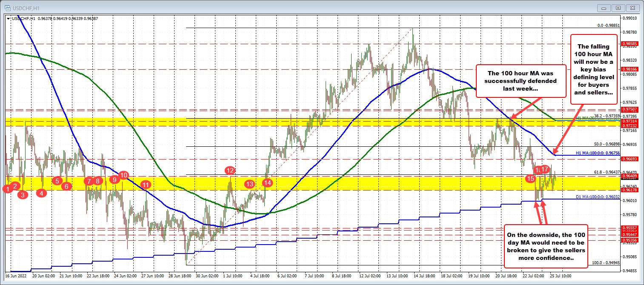This screenshot has width=644, height=285.
Task: Select numbered marker 14 near July 4
Action: (267, 183)
